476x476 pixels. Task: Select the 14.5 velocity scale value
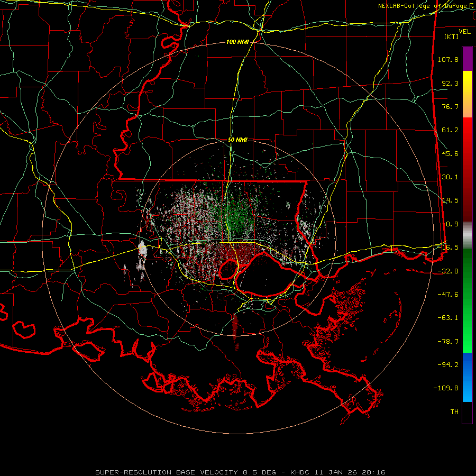tap(450, 200)
